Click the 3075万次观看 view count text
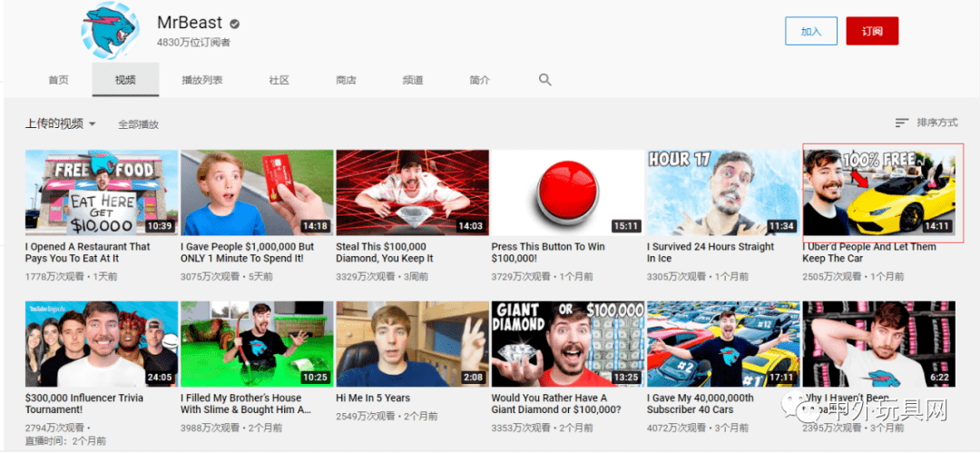 [210, 277]
